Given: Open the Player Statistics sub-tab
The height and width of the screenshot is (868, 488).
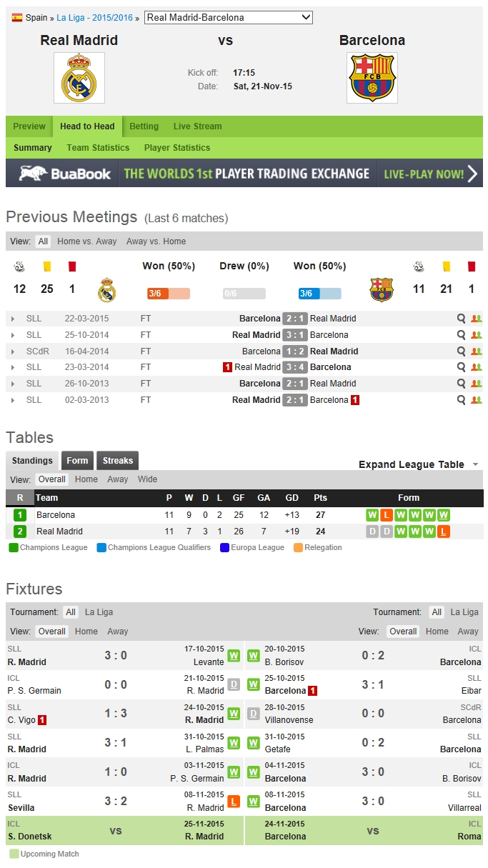Looking at the screenshot, I should pos(177,148).
